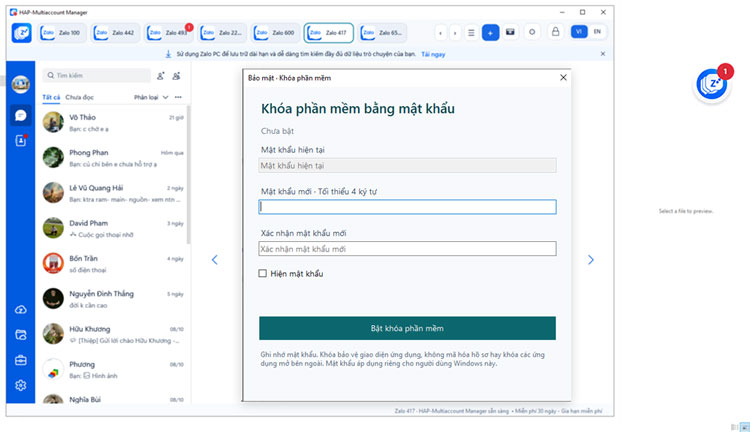Click the Tìm kiếm search field
The width and height of the screenshot is (750, 432).
97,76
